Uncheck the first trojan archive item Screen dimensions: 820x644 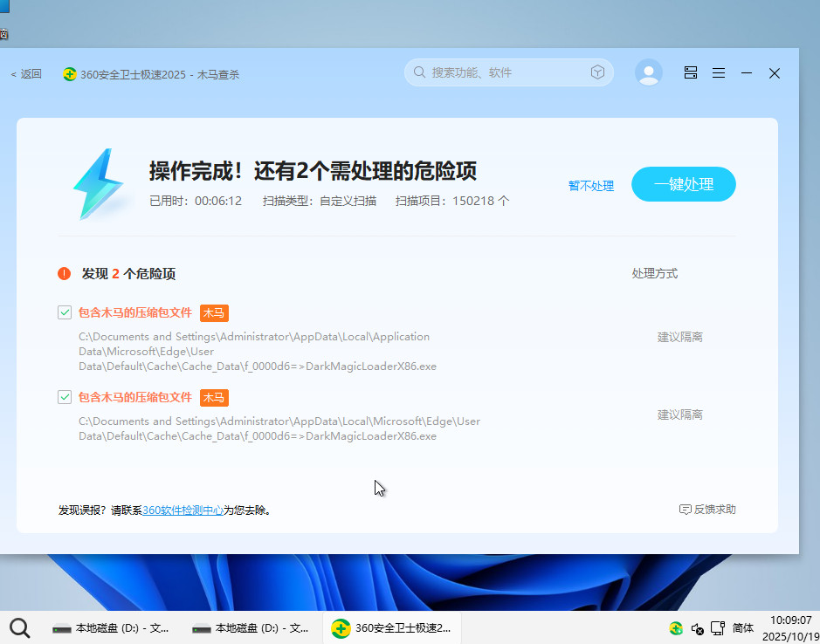(65, 312)
